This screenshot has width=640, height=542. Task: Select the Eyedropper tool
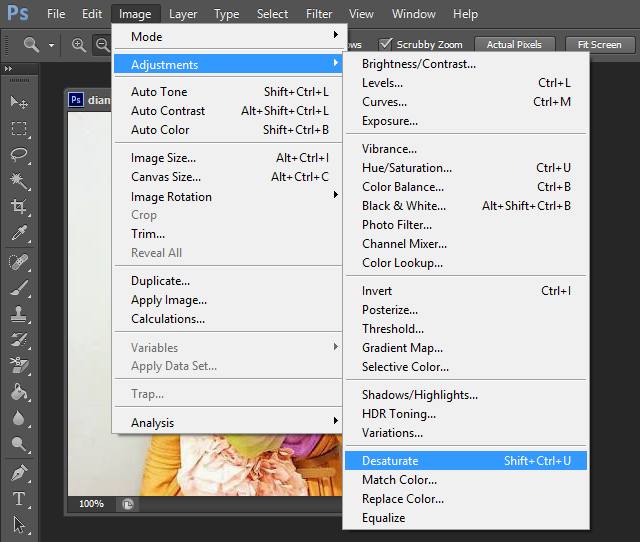(18, 233)
